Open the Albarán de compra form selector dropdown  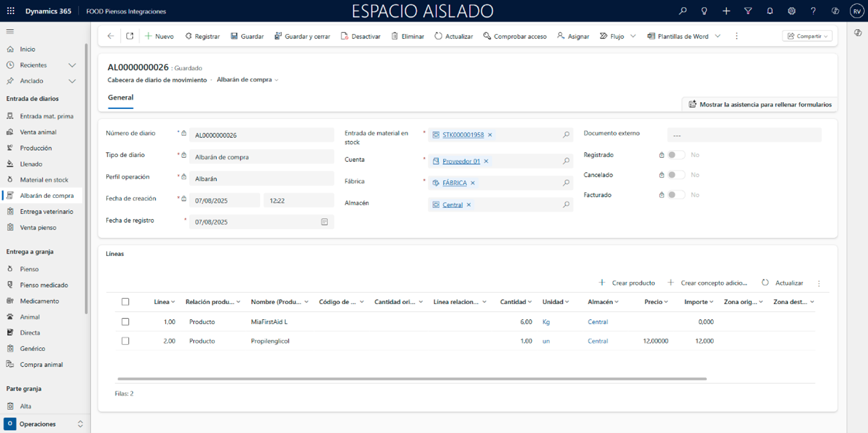point(277,80)
